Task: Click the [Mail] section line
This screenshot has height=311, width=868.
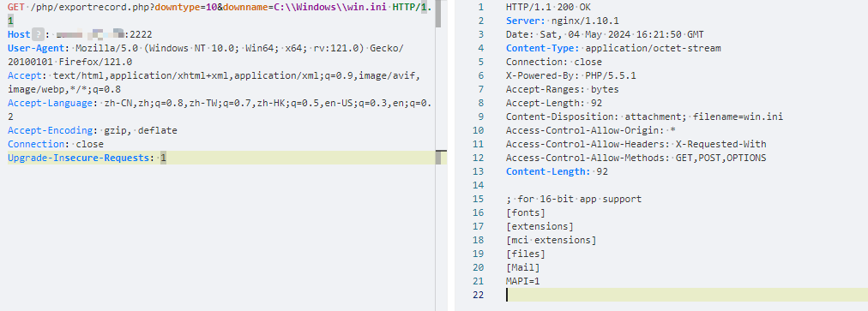Action: [x=523, y=267]
